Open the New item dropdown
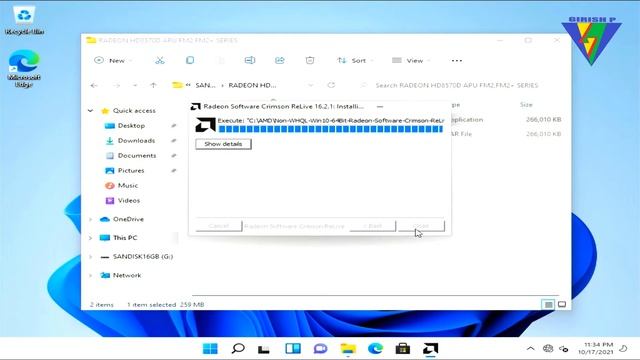The height and width of the screenshot is (360, 640). point(113,60)
